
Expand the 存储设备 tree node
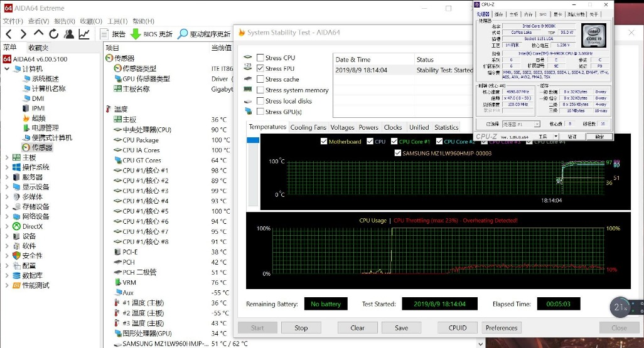click(x=6, y=206)
